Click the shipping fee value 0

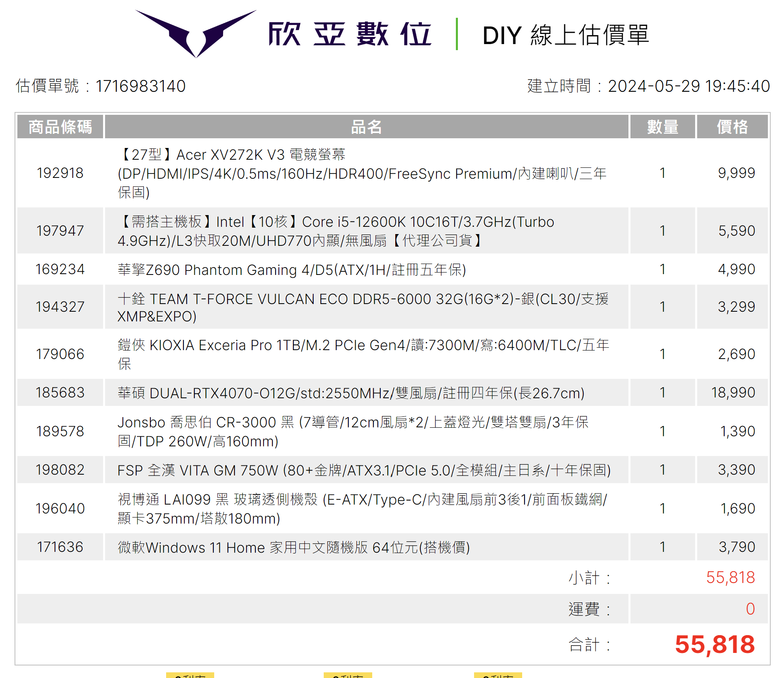tap(750, 609)
